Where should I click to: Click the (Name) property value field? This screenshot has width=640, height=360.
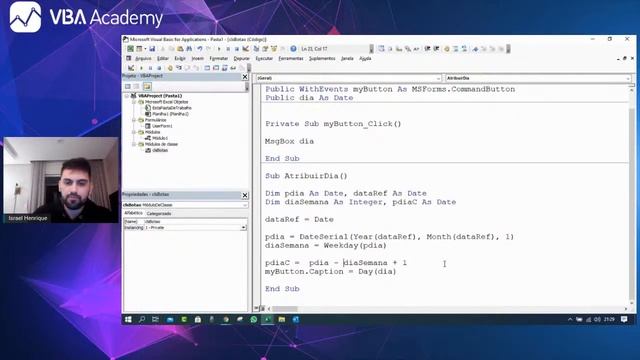(195, 222)
